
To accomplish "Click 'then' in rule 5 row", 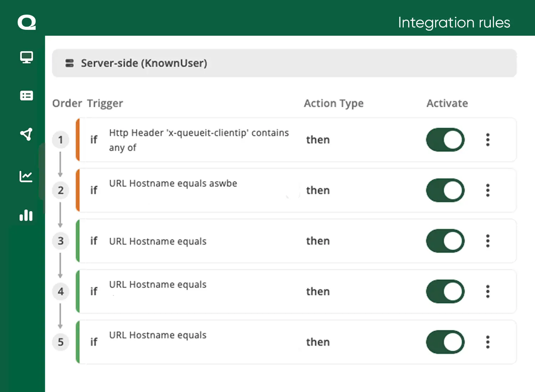I will pyautogui.click(x=318, y=342).
